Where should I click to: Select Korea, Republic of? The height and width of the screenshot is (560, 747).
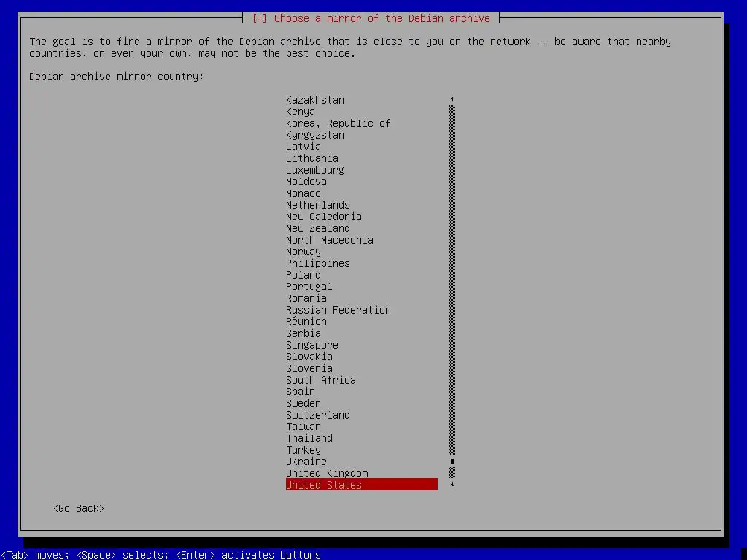click(338, 123)
